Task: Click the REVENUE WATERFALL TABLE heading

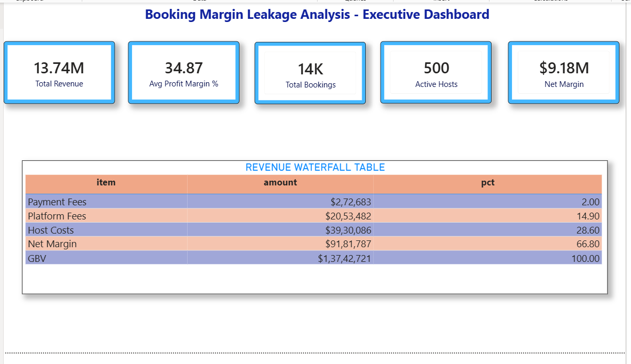Action: 315,167
